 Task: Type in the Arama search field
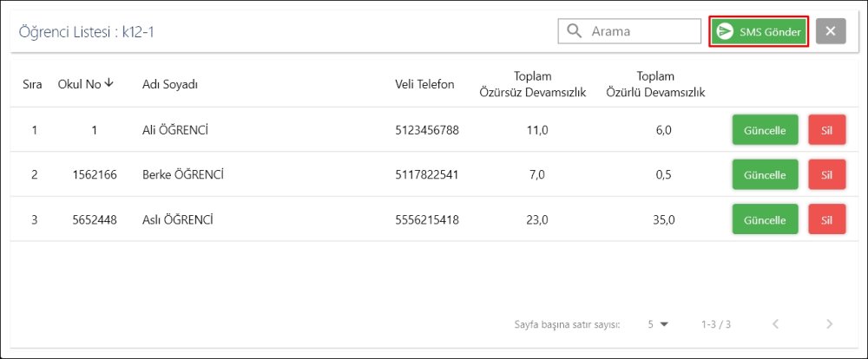point(641,32)
